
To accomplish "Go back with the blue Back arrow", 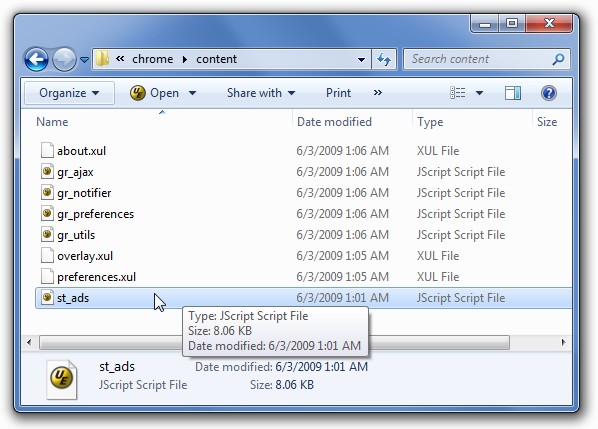I will point(36,59).
